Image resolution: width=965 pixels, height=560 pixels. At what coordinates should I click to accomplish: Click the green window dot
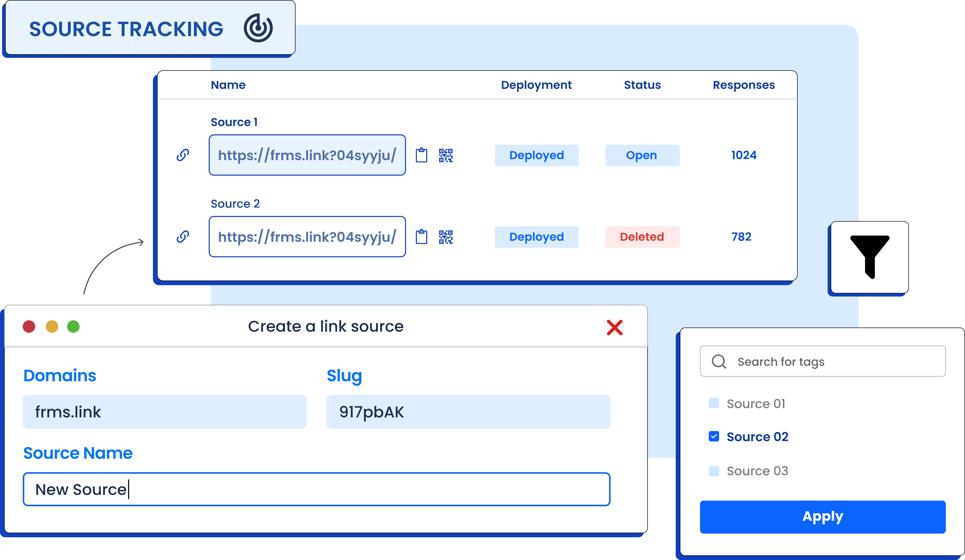[74, 326]
